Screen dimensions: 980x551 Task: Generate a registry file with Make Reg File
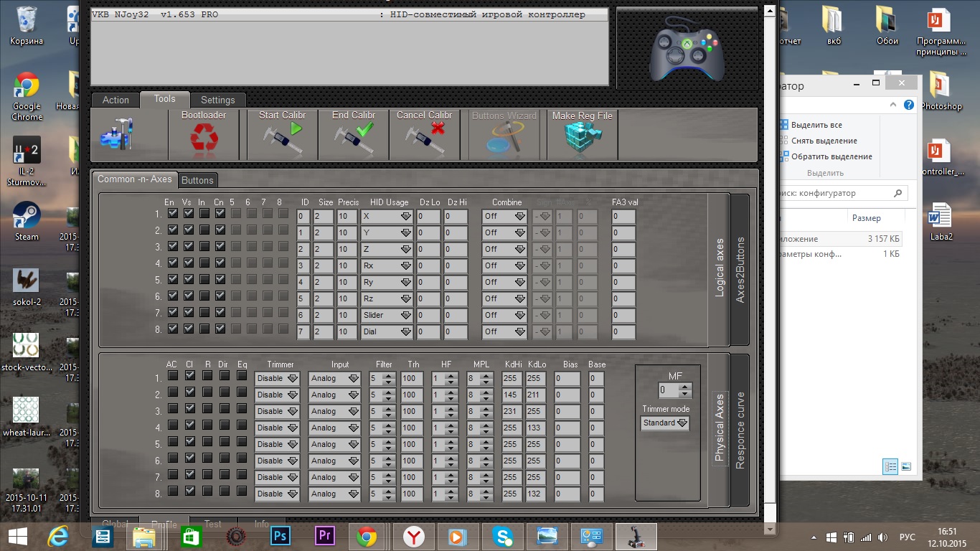[x=582, y=134]
